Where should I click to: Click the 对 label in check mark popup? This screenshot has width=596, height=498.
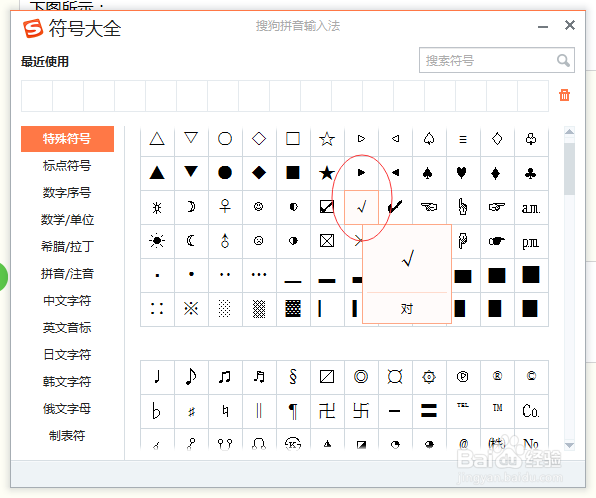407,309
